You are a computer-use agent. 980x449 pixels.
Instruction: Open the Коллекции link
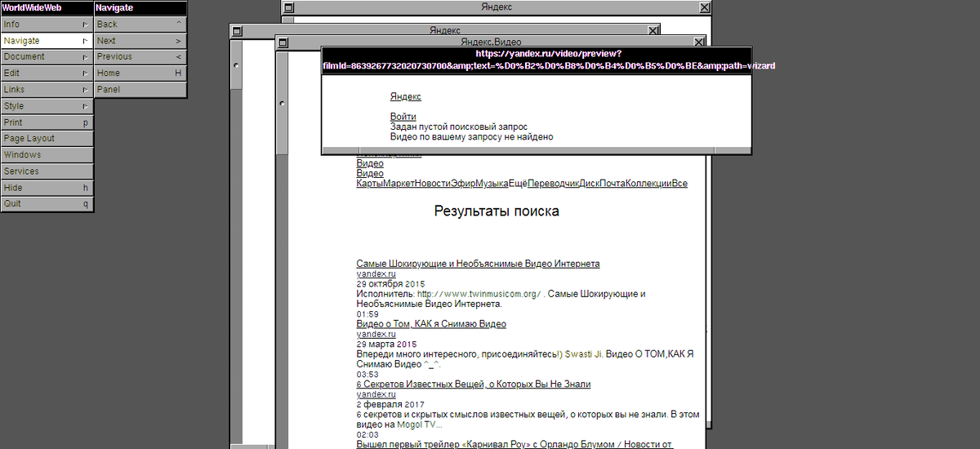coord(648,184)
